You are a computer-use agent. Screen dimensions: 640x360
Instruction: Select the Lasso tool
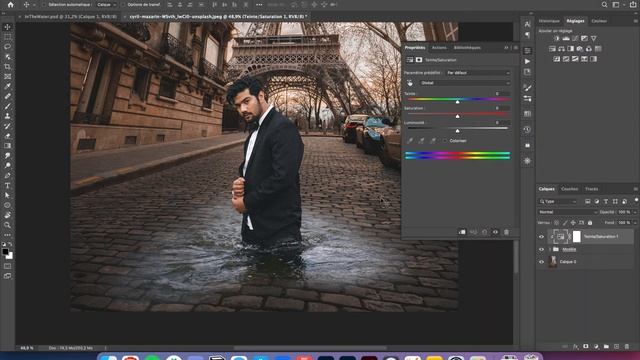7,47
